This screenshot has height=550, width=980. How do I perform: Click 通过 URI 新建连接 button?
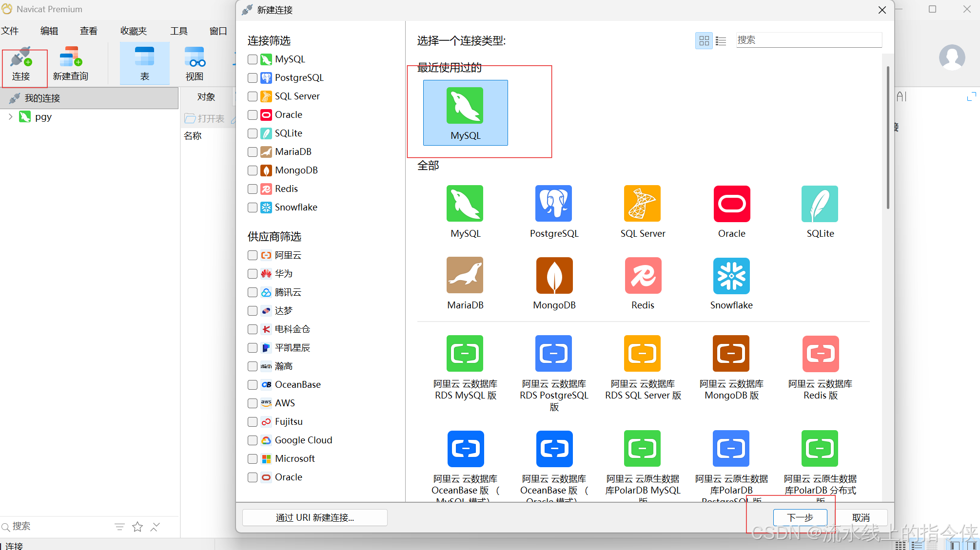314,517
